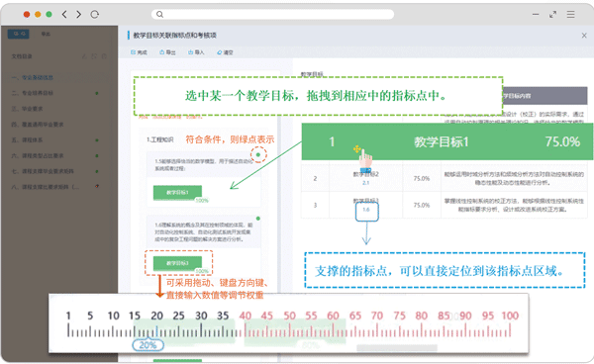The width and height of the screenshot is (594, 364).
Task: Click the browser forward arrow
Action: tap(79, 15)
